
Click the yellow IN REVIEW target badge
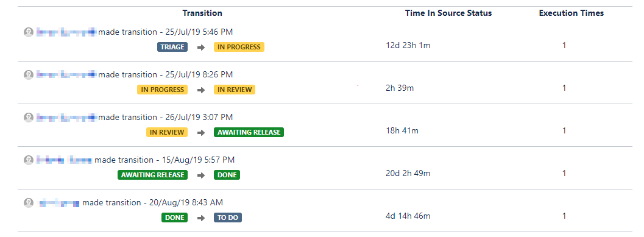pos(235,90)
